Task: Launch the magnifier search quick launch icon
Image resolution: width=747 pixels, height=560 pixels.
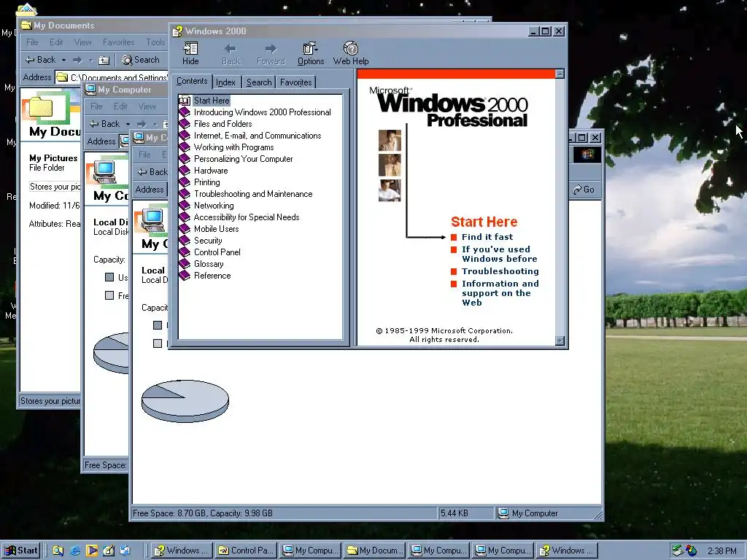Action: pos(58,551)
